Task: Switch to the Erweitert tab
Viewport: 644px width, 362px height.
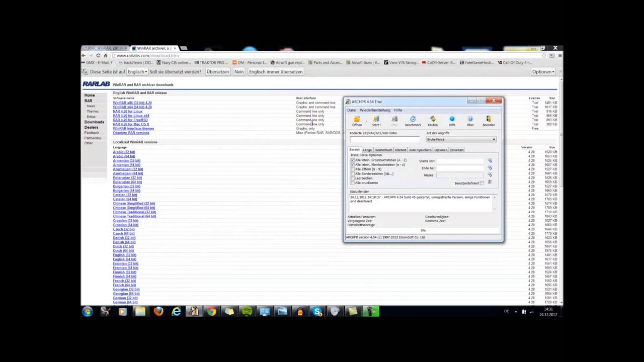Action: click(x=457, y=150)
